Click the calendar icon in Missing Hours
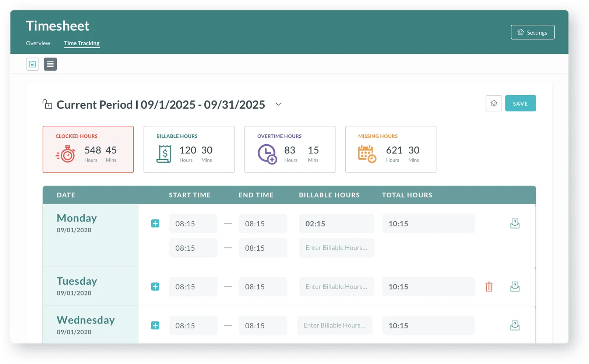589x364 pixels. [367, 154]
